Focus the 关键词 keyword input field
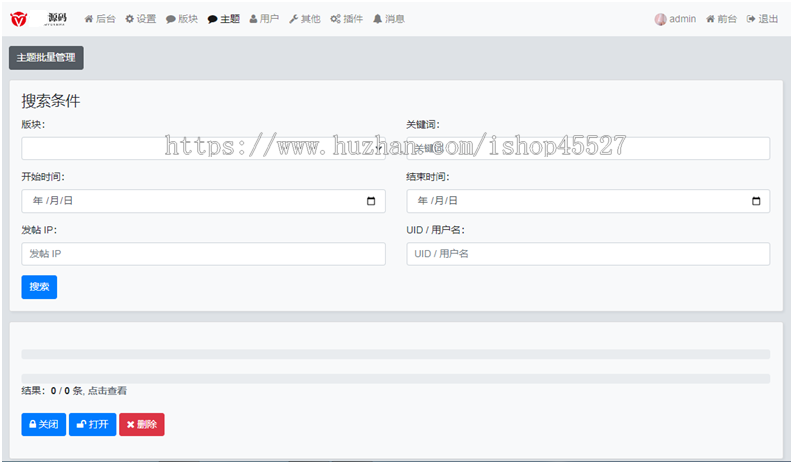 (x=588, y=148)
